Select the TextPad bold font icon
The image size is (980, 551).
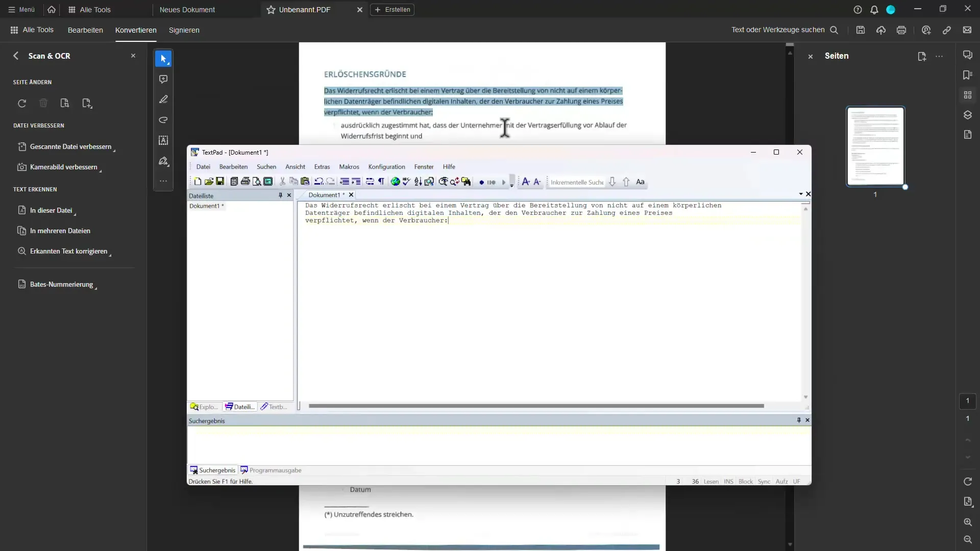[526, 182]
